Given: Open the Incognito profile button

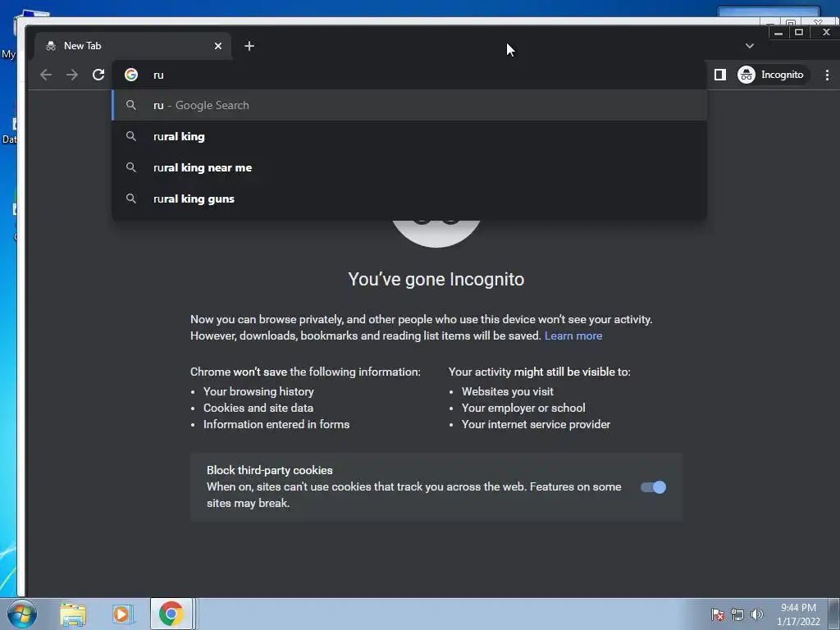Looking at the screenshot, I should coord(771,75).
